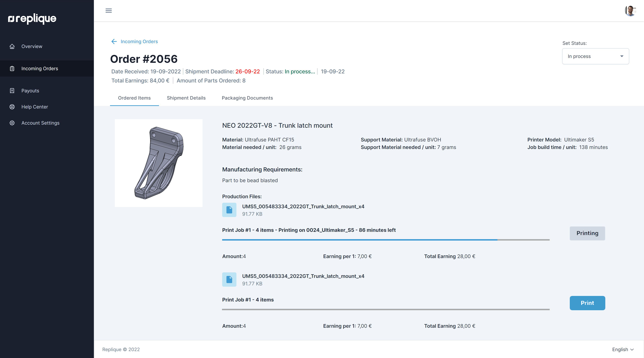Click the Incoming Orders clipboard icon
Image resolution: width=644 pixels, height=358 pixels.
click(12, 69)
